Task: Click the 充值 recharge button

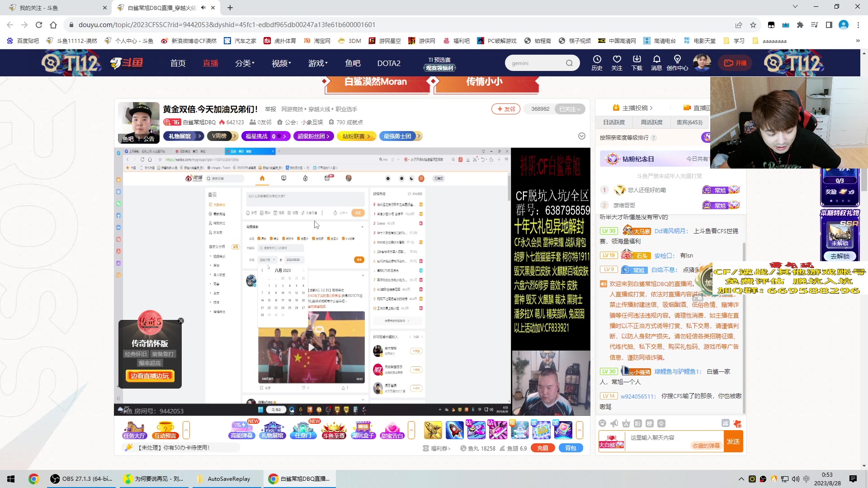Action: coord(542,448)
